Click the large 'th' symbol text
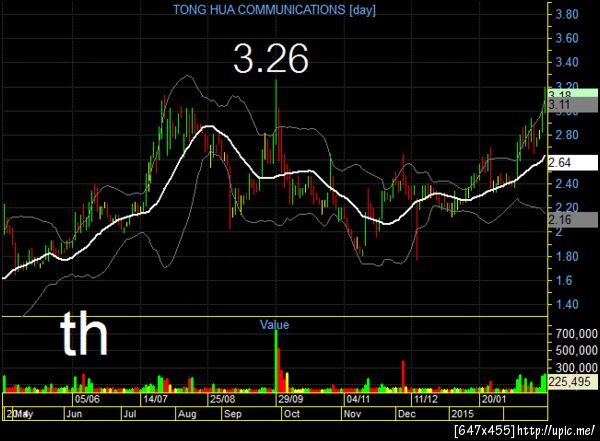 pyautogui.click(x=84, y=334)
